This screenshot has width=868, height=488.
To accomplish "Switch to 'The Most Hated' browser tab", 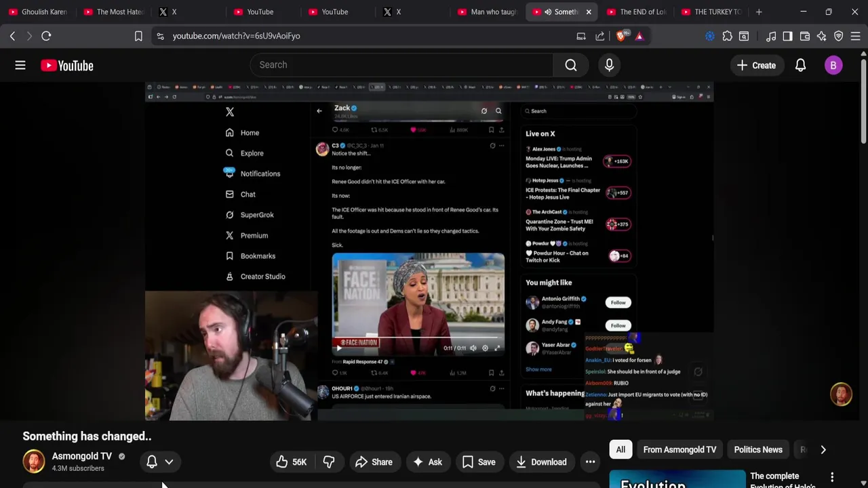I will click(x=114, y=12).
